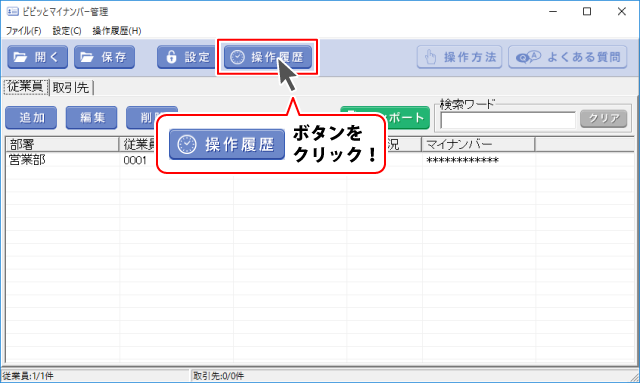This screenshot has width=640, height=383.
Task: Open the ファイル(F) menu
Action: click(23, 31)
